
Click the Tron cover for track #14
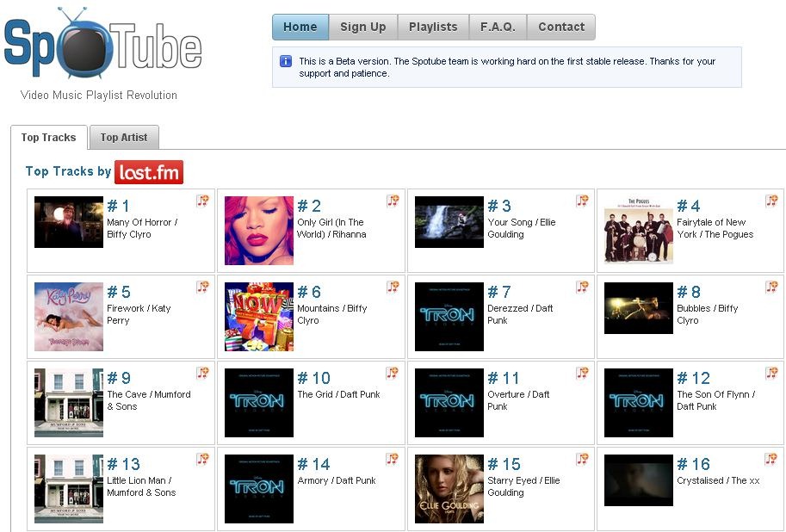(259, 489)
